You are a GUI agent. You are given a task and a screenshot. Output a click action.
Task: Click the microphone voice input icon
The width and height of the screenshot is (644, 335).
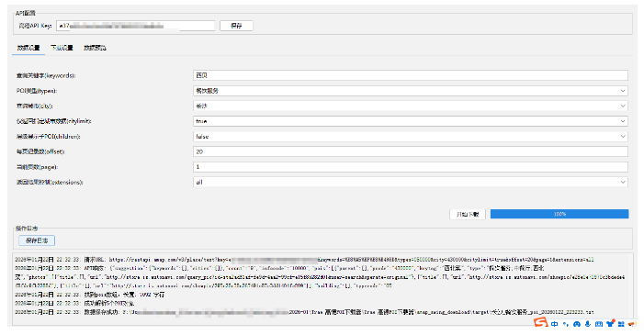coord(588,324)
